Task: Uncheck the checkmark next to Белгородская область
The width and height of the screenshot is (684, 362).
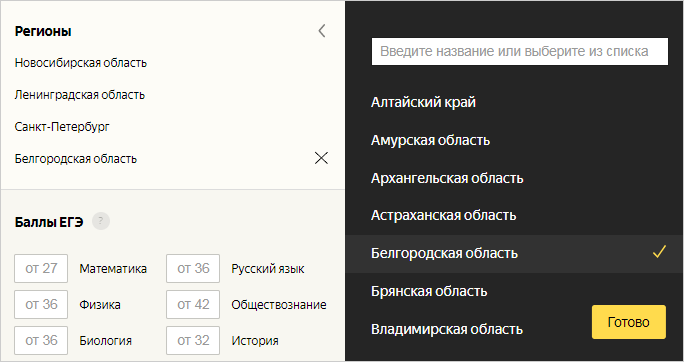Action: pos(659,252)
